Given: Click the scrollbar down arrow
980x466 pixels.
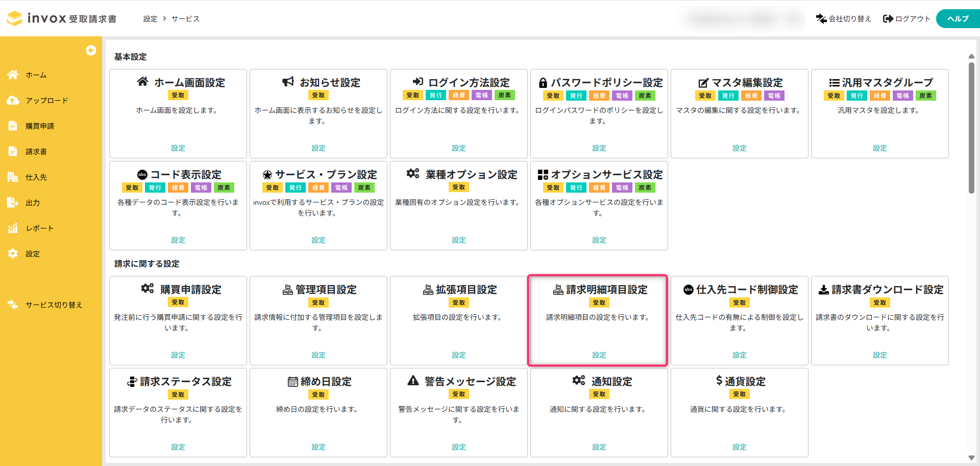Looking at the screenshot, I should coord(971,458).
